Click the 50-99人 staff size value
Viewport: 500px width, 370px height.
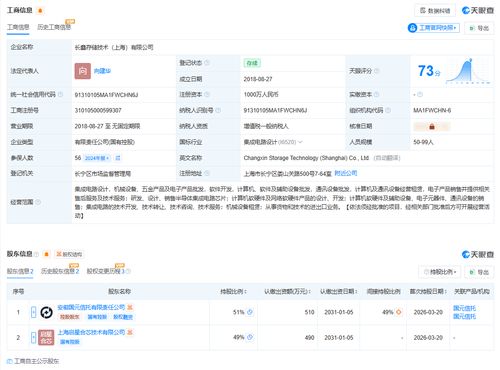pyautogui.click(x=423, y=142)
